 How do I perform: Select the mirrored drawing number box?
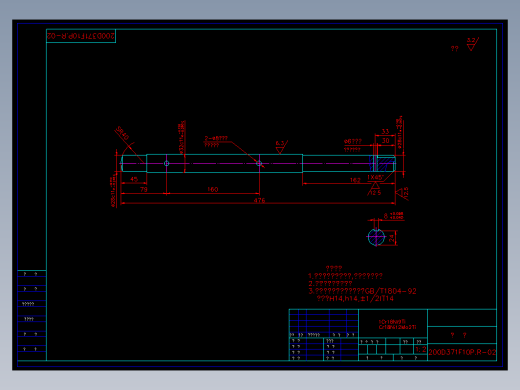tap(81, 36)
